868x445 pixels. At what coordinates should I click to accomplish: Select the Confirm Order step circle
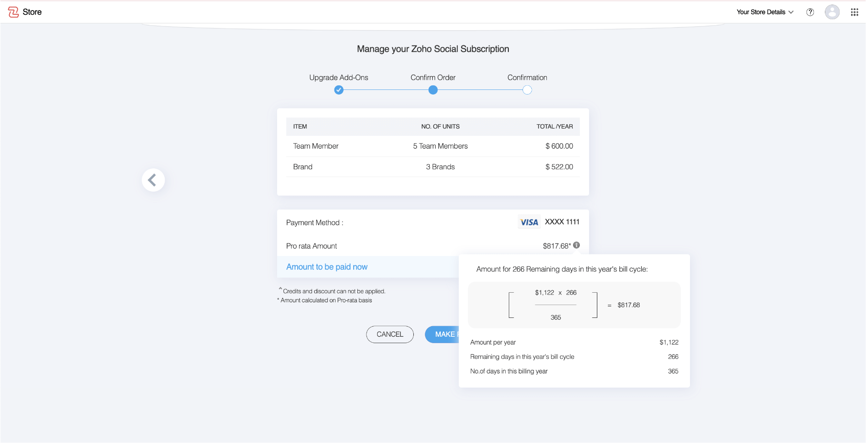[433, 90]
